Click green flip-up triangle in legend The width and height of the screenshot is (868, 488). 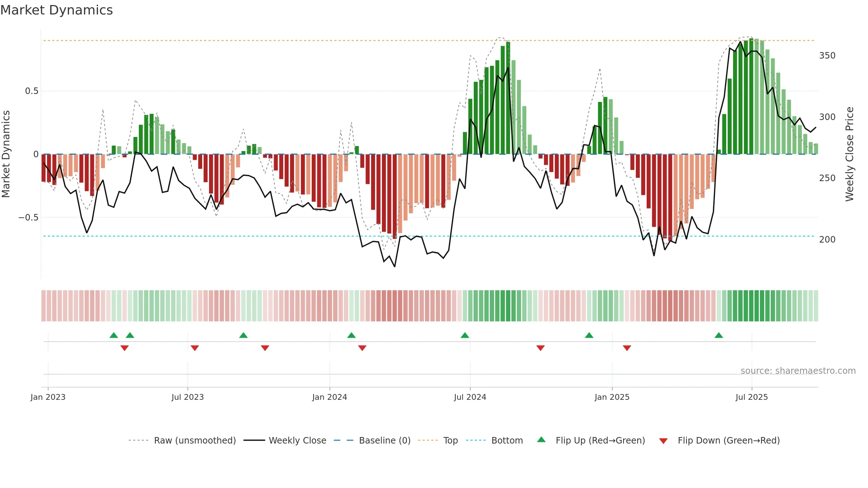click(541, 440)
